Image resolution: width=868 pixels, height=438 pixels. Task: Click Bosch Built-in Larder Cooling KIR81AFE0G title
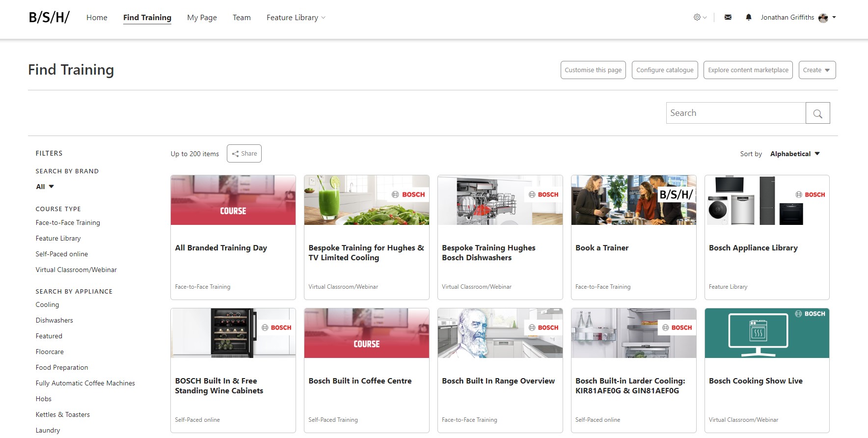pos(630,385)
